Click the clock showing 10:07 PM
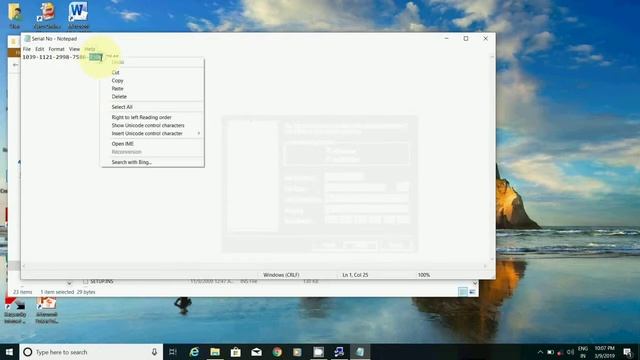Image resolution: width=640 pixels, height=360 pixels. [604, 352]
